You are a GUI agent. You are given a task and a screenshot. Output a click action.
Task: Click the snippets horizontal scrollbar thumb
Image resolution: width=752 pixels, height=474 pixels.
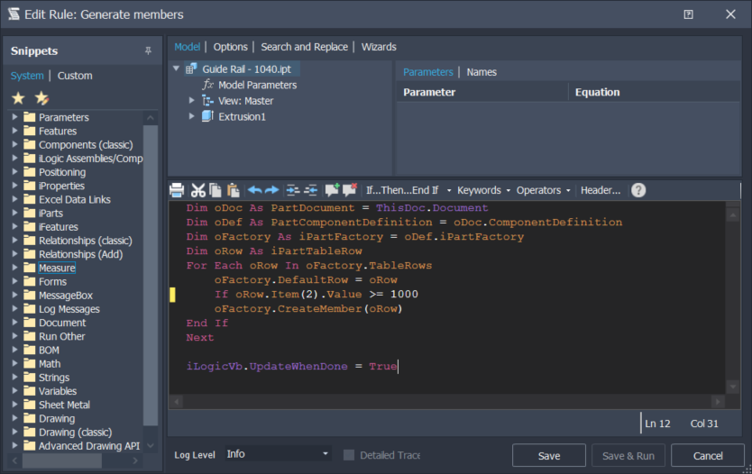click(x=62, y=461)
